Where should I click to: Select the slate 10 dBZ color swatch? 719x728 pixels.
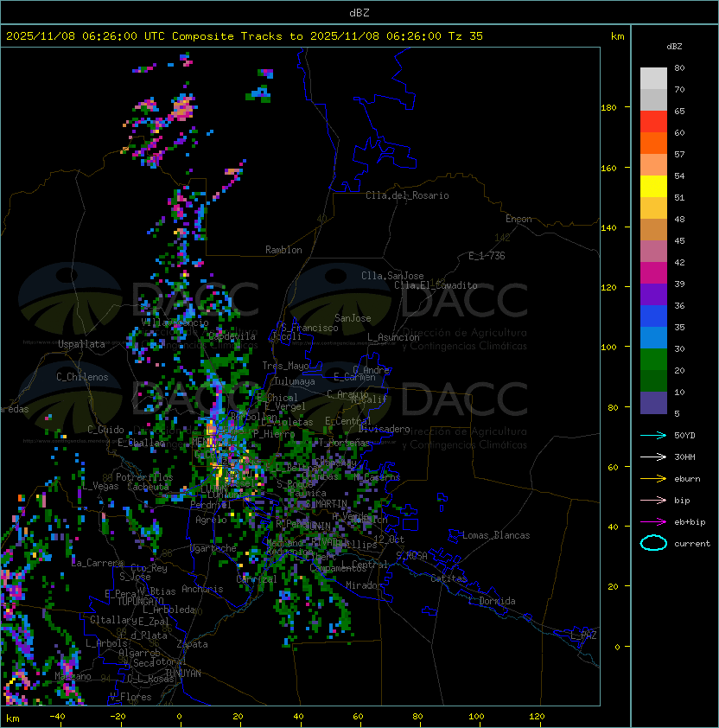click(653, 403)
